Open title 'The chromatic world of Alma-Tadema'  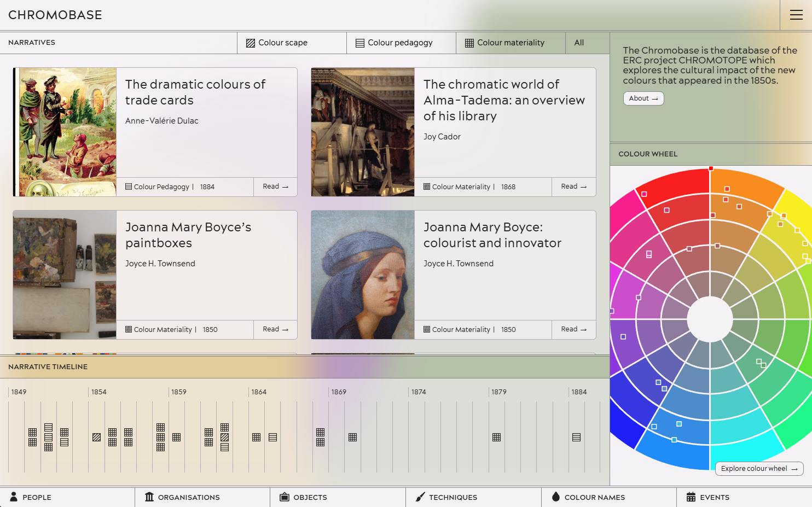[504, 100]
